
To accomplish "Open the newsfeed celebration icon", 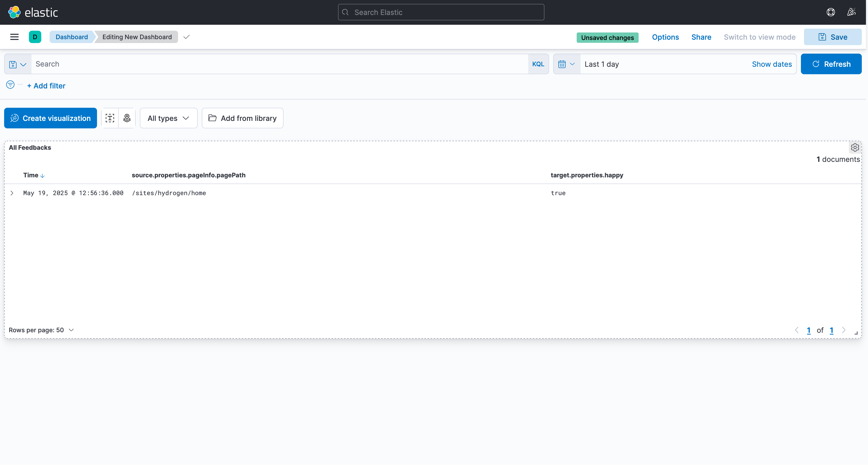I will (x=851, y=12).
